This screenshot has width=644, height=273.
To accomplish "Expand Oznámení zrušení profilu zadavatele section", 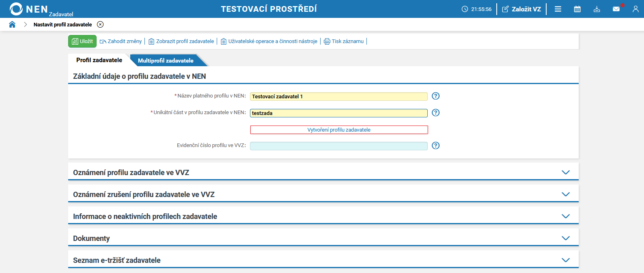I will [566, 194].
